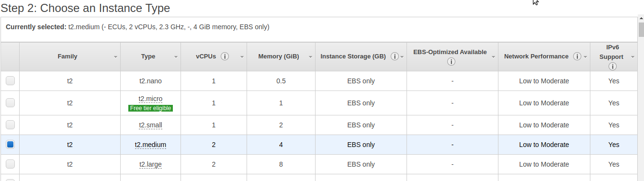
Task: Open the Type column filter arrow
Action: point(176,57)
